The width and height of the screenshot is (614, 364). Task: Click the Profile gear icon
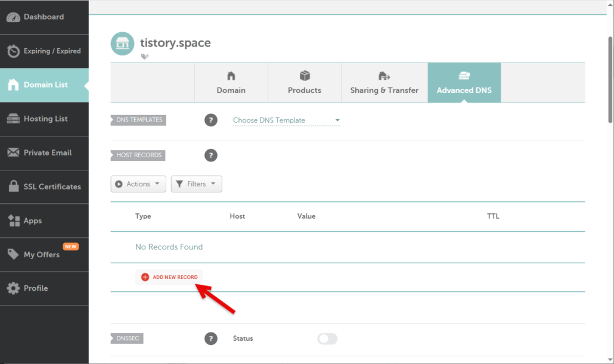(13, 288)
